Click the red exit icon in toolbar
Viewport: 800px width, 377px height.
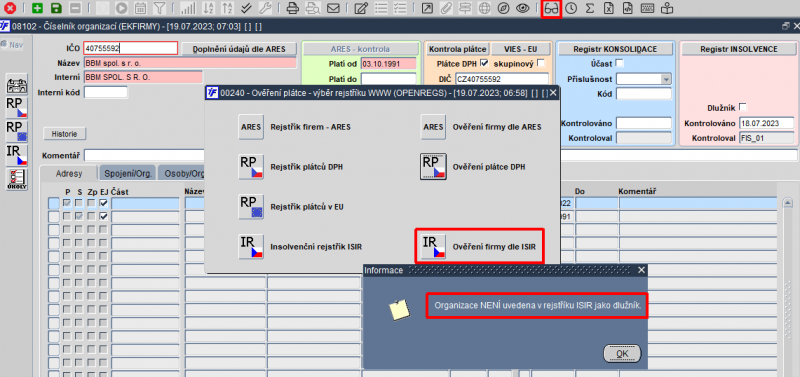click(10, 8)
